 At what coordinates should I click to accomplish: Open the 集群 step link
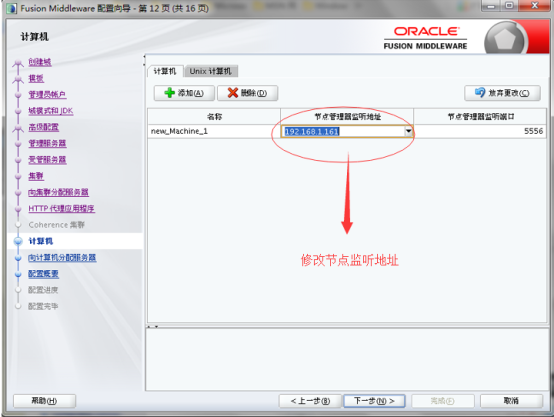pyautogui.click(x=36, y=176)
